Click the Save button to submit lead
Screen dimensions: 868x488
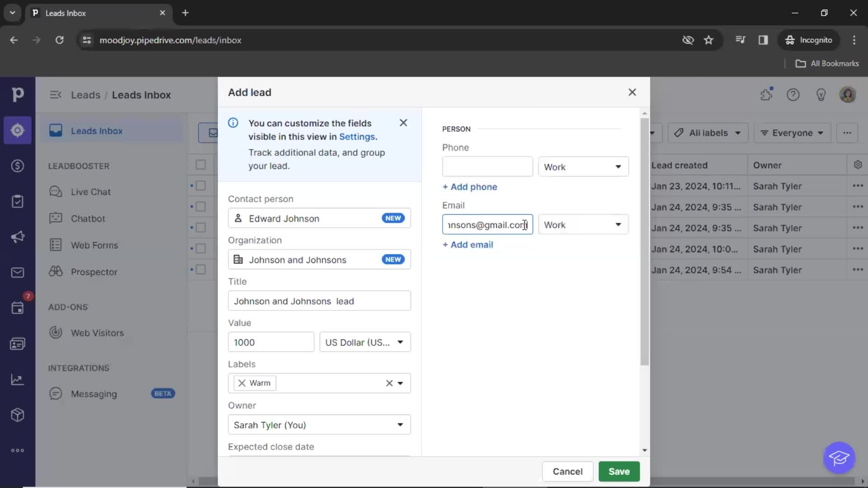pos(619,471)
